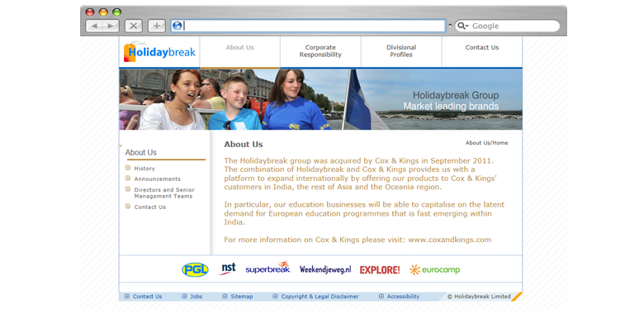Click the © Holidaybreak Limited footer text
Image resolution: width=644 pixels, height=314 pixels.
point(479,297)
